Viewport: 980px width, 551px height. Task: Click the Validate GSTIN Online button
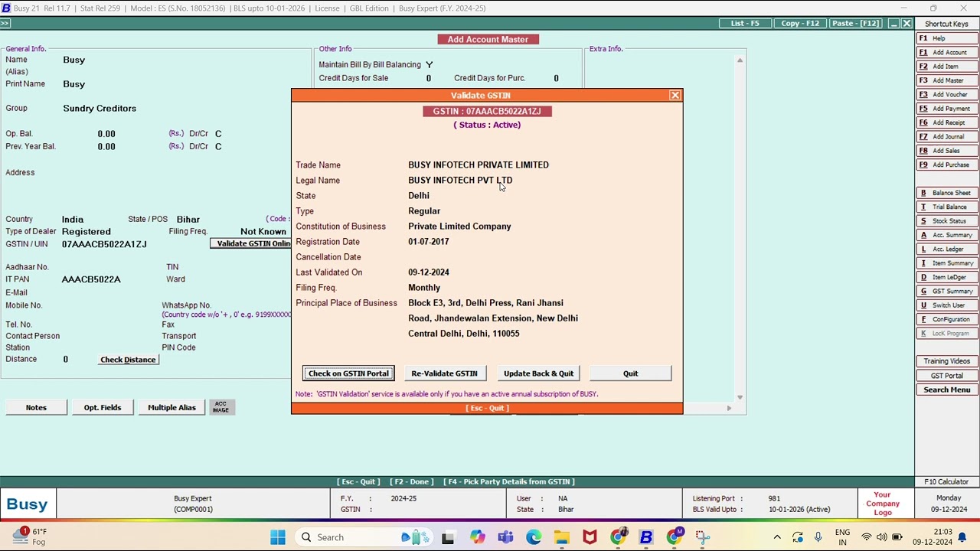253,243
